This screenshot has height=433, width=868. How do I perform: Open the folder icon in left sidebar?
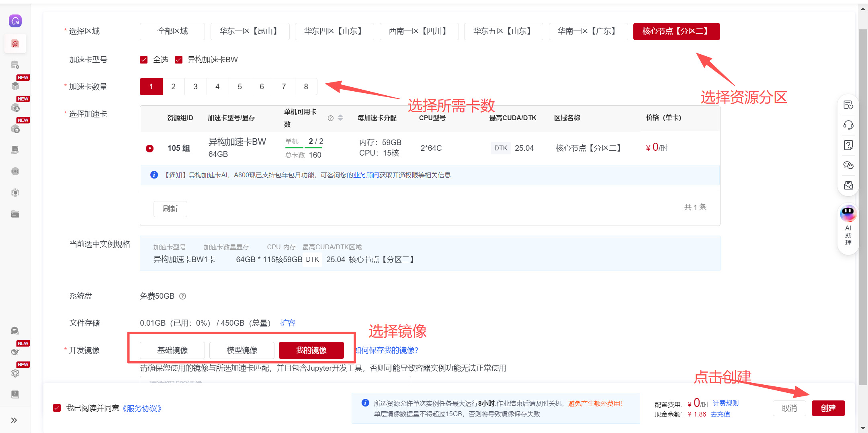15,214
